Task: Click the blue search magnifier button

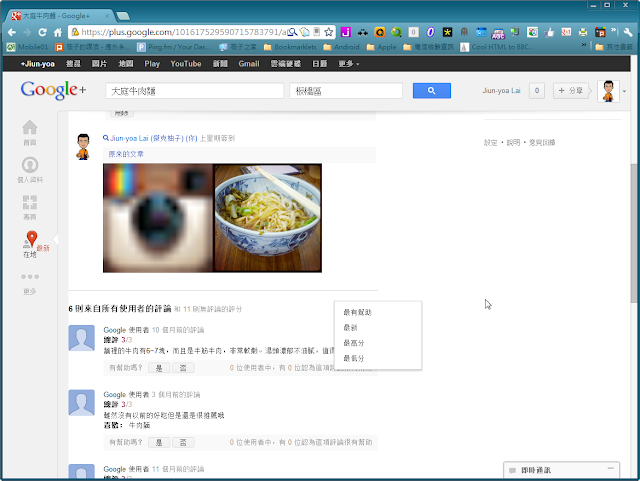Action: tap(432, 91)
